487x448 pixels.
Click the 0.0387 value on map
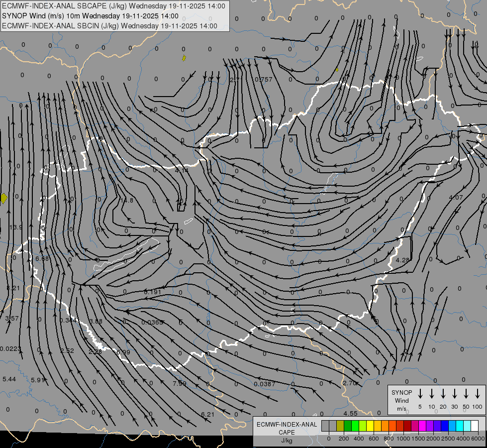(265, 384)
